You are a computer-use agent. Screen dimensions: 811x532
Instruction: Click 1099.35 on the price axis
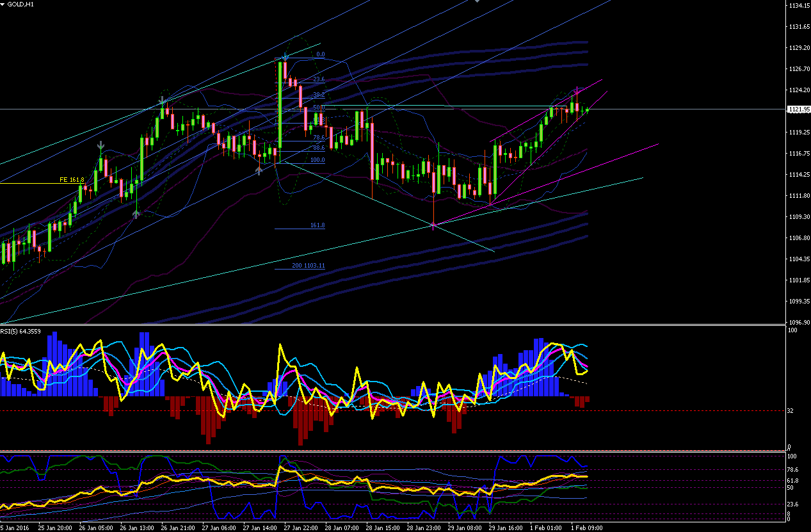(798, 301)
